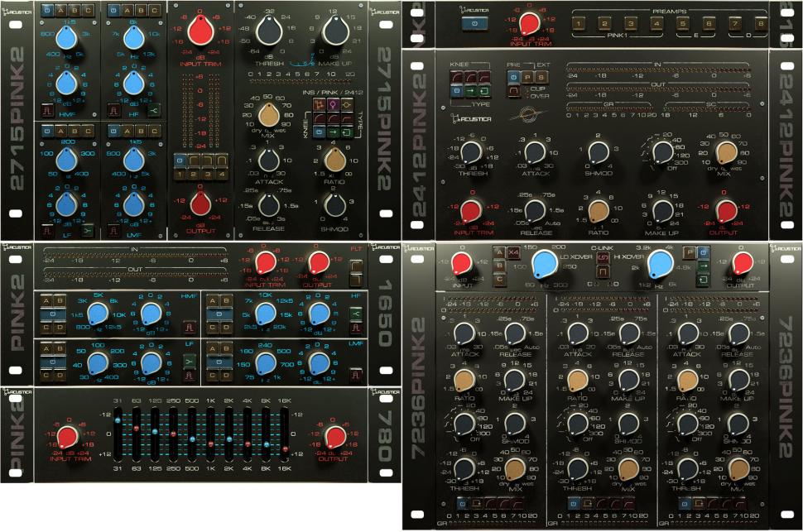This screenshot has width=803, height=532.
Task: Select preamp 8 in the D group
Action: (761, 23)
